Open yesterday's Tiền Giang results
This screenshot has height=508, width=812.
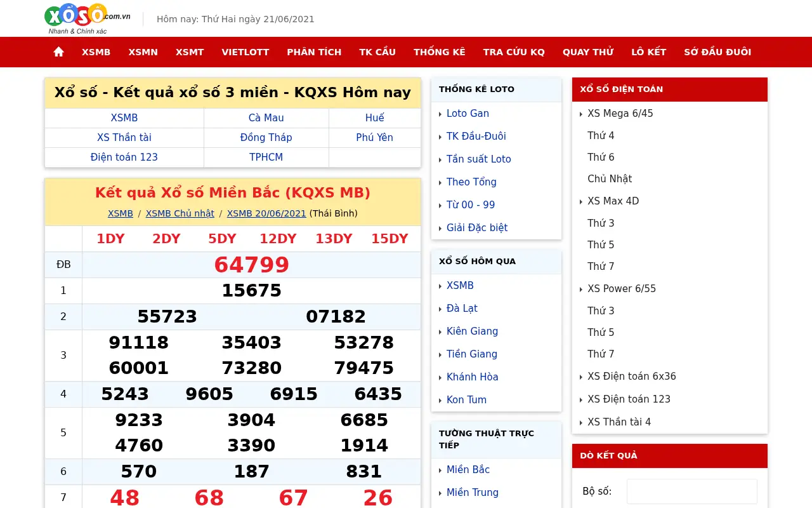[x=472, y=354]
